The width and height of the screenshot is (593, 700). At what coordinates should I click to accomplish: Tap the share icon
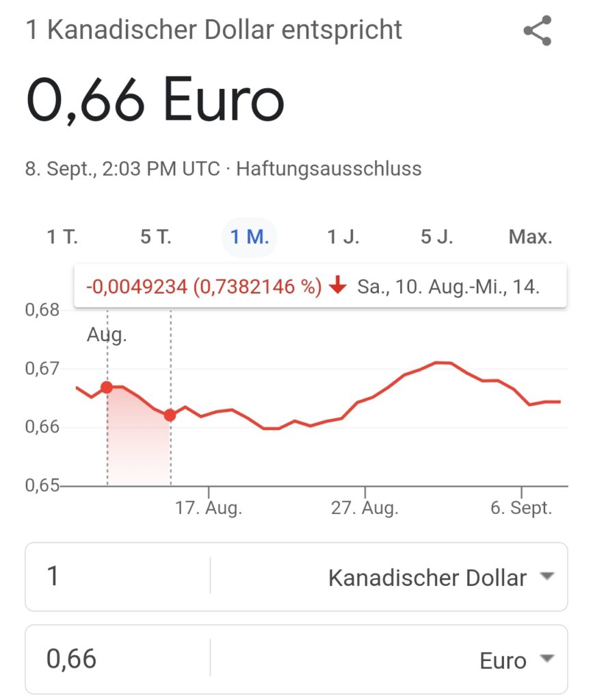click(538, 30)
